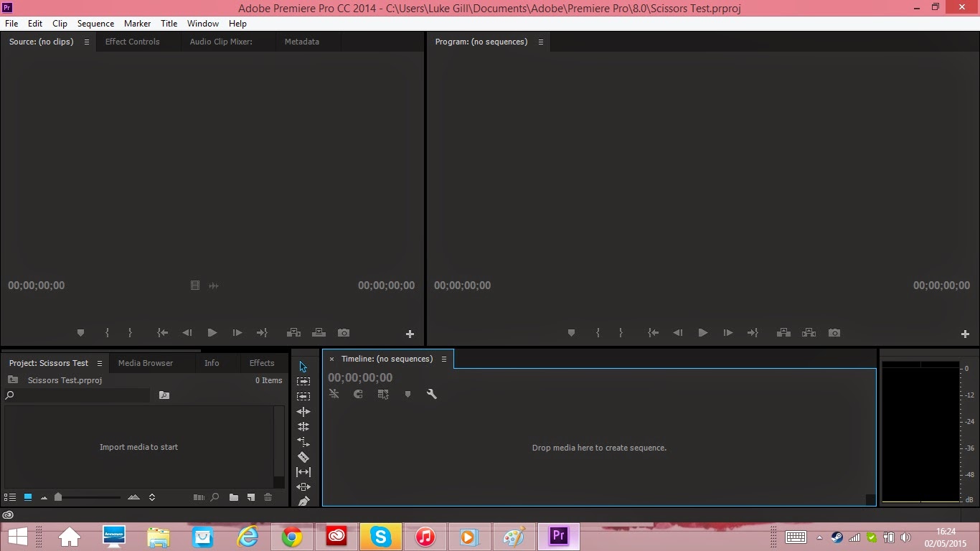This screenshot has width=980, height=551.
Task: Show hidden Windows tray icons arrow
Action: tap(819, 537)
